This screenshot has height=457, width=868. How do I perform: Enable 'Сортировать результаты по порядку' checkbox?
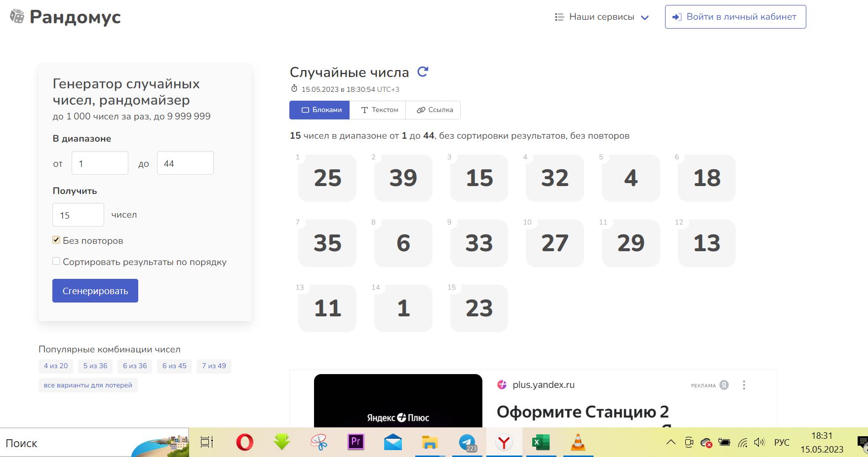(x=56, y=261)
